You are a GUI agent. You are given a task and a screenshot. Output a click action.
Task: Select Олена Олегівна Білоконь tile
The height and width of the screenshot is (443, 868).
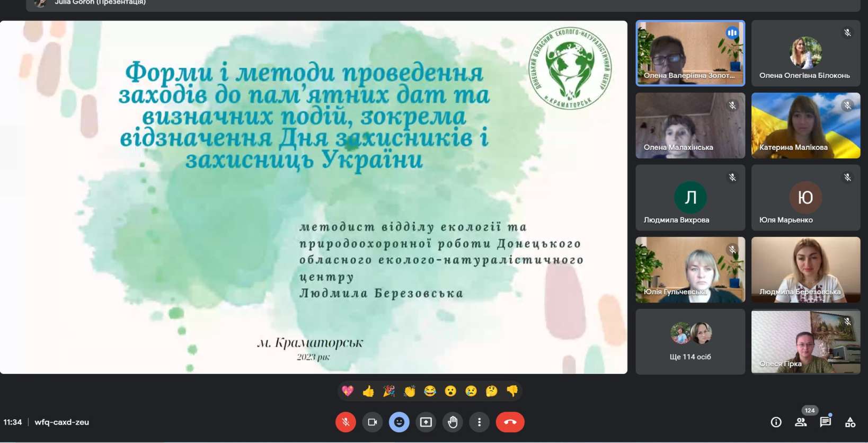[x=806, y=53]
